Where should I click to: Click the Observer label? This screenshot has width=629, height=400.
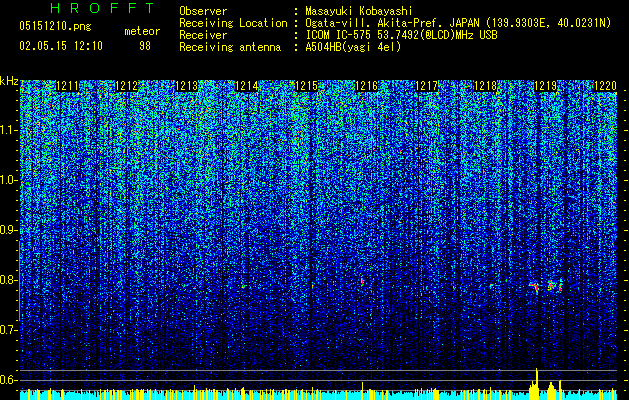tap(203, 11)
